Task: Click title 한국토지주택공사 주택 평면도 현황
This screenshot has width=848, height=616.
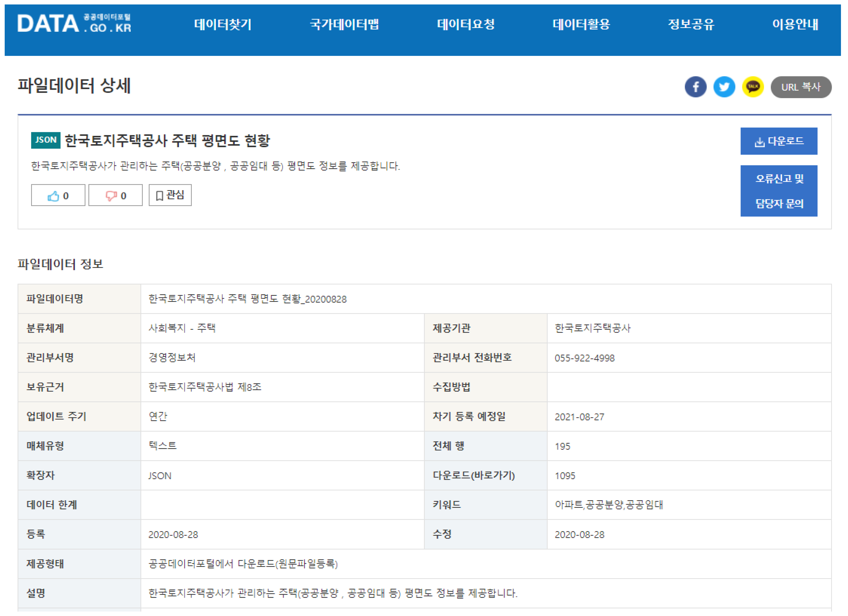Action: click(x=167, y=141)
